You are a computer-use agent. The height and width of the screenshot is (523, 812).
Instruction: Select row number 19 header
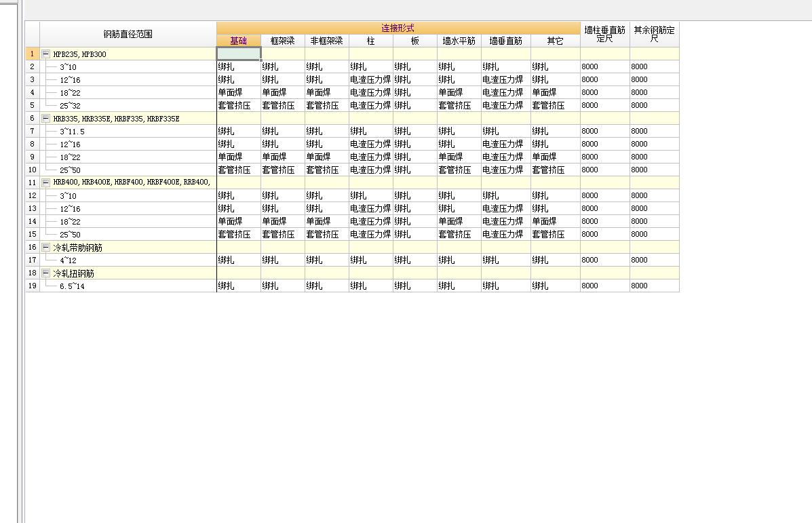tap(32, 286)
